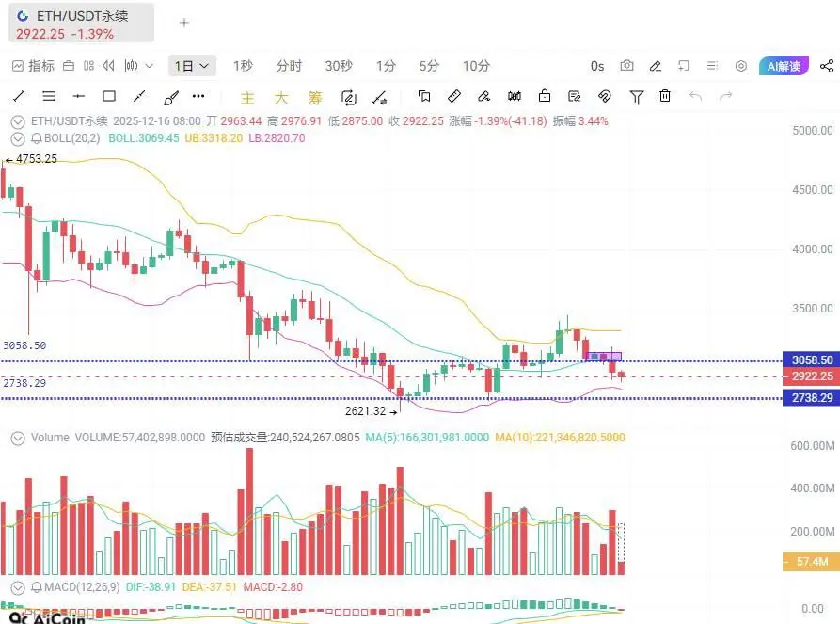The image size is (840, 624).
Task: Open the 1日 timeframe dropdown
Action: 192,66
